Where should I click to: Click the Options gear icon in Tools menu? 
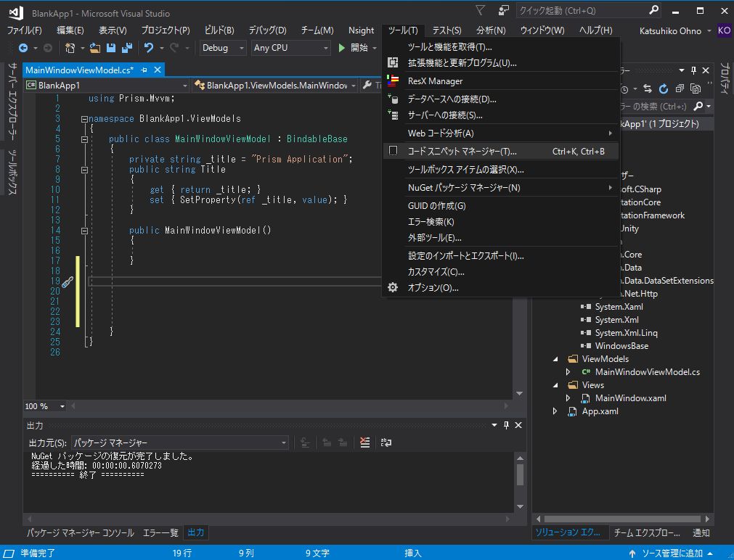pos(393,287)
